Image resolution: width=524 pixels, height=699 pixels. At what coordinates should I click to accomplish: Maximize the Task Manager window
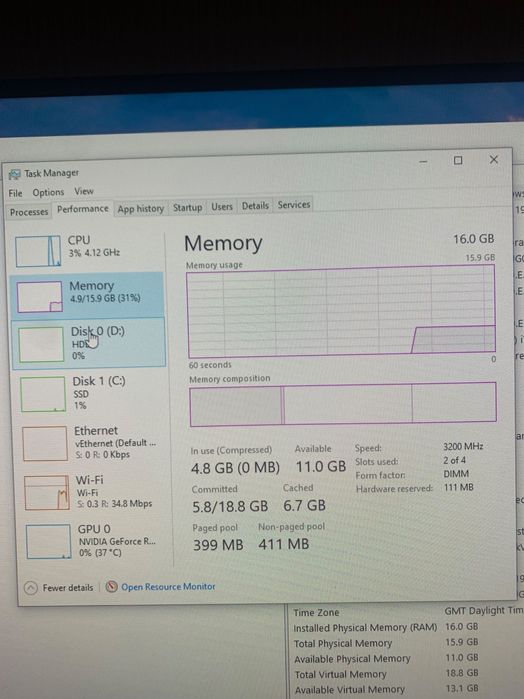pyautogui.click(x=458, y=160)
